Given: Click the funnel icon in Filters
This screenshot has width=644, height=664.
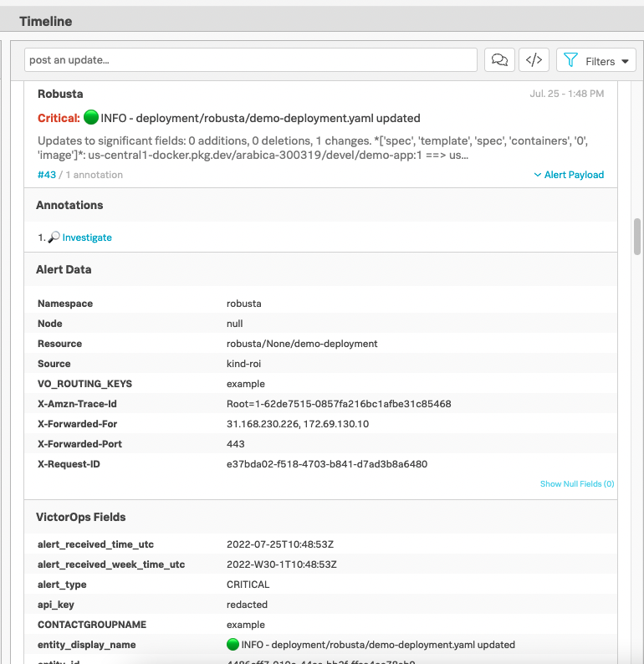Looking at the screenshot, I should click(x=571, y=60).
